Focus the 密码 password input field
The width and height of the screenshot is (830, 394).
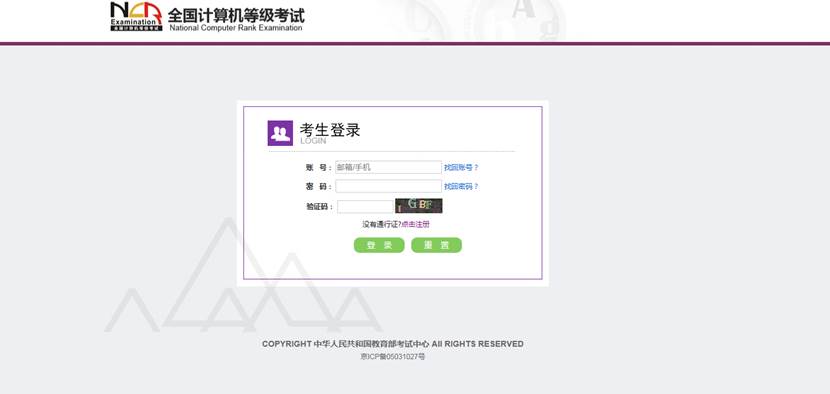coord(389,186)
